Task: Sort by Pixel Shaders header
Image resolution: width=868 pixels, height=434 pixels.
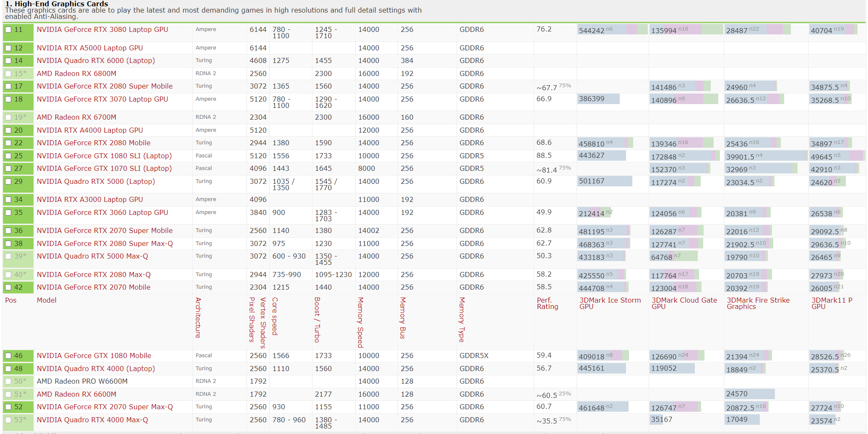Action: click(252, 320)
